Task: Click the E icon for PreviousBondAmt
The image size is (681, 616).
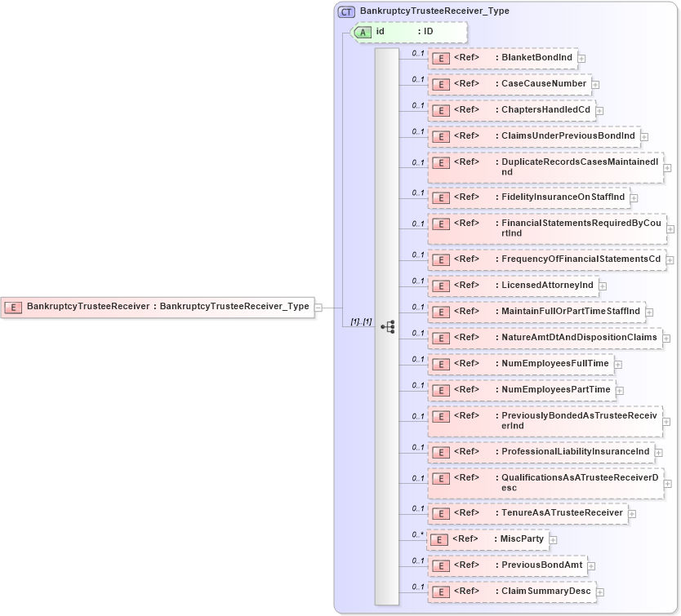Action: [x=440, y=565]
